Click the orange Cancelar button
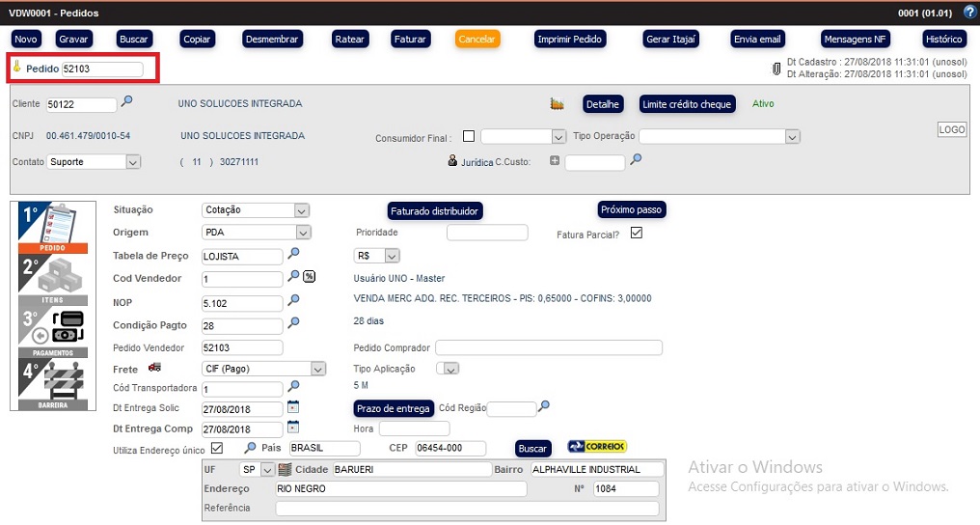The image size is (980, 525). click(477, 40)
